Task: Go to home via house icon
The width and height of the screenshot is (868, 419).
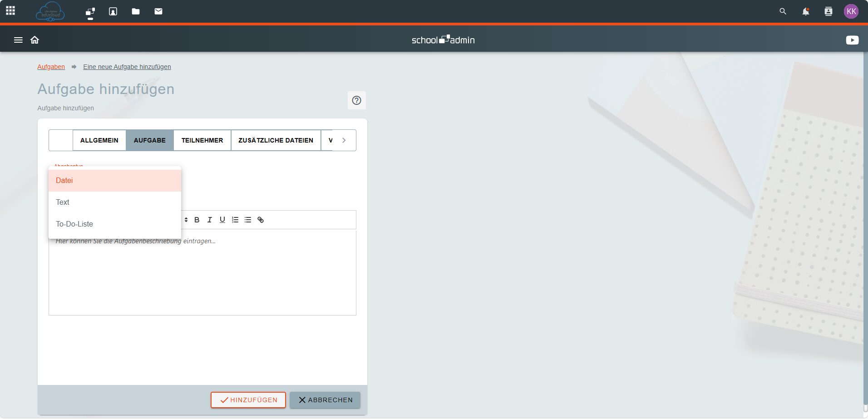Action: pyautogui.click(x=35, y=40)
